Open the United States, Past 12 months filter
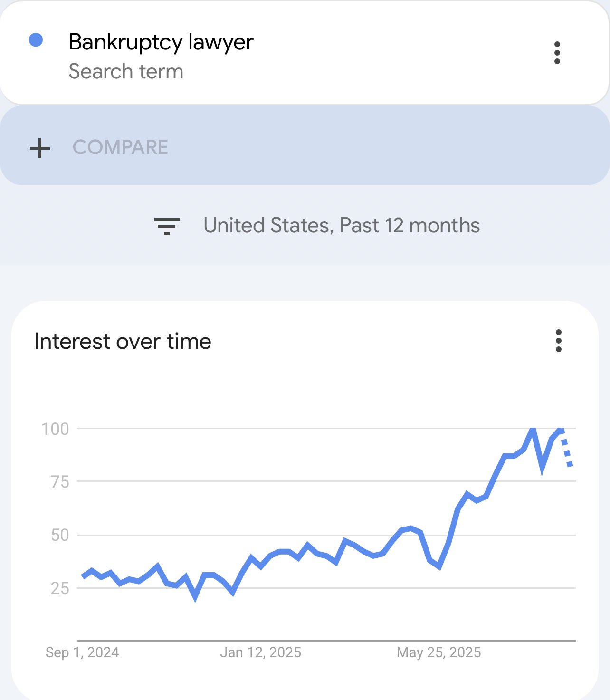 [341, 226]
